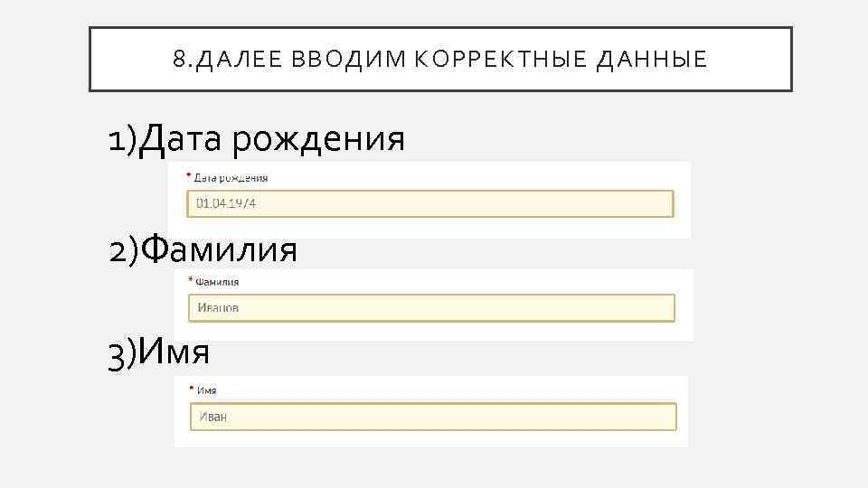
Task: Click the Дата рождения input field
Action: click(x=430, y=203)
